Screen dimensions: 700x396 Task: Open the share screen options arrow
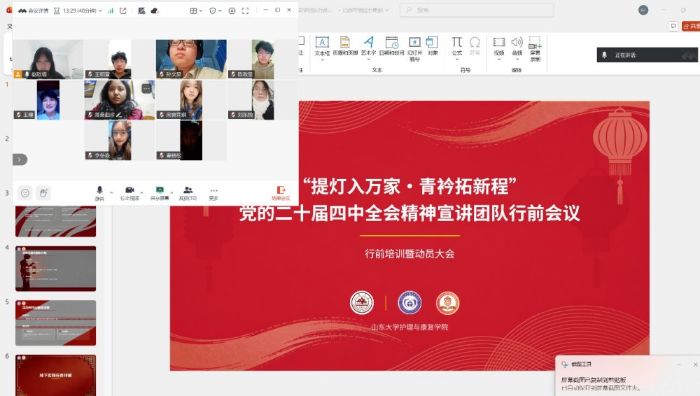[x=172, y=193]
